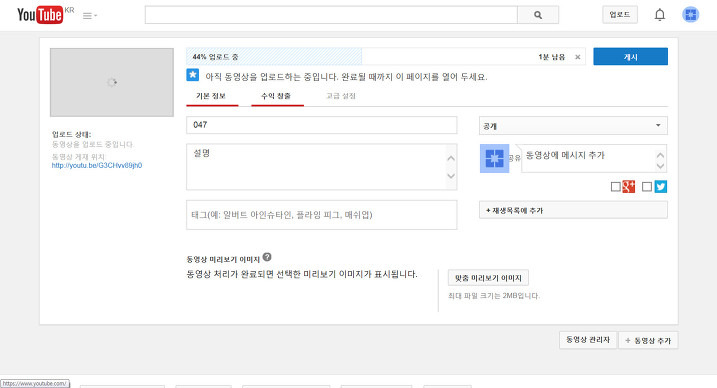Click the 맞춤 미리보기 이미지 button

(488, 278)
